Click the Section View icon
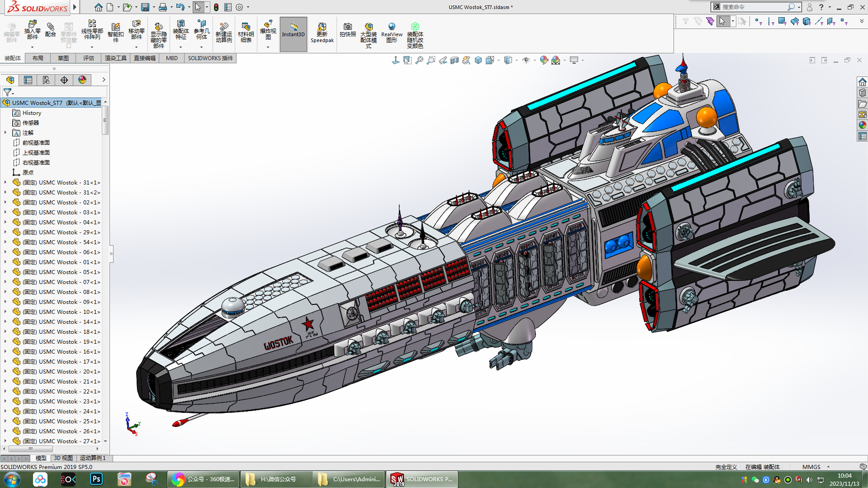The height and width of the screenshot is (488, 868). click(455, 60)
